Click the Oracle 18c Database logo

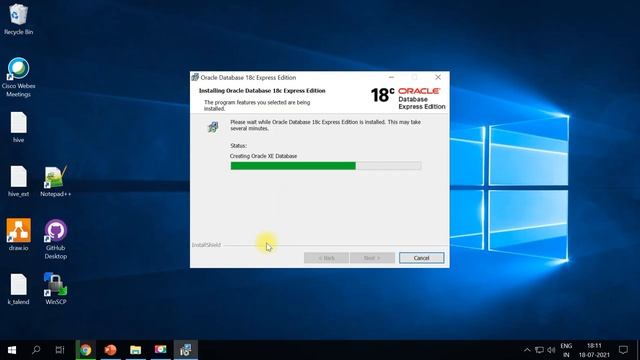tap(408, 98)
